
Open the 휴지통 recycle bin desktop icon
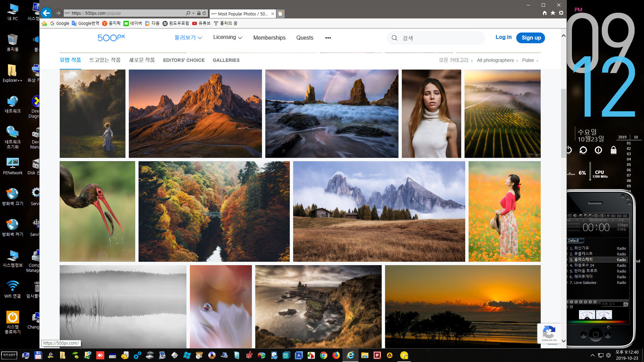12,43
